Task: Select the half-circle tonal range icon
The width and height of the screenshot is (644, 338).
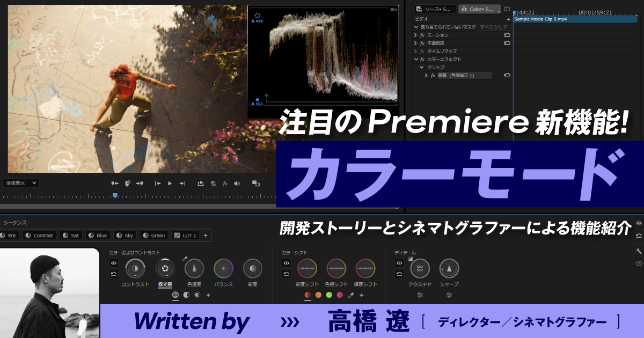Action: click(x=186, y=295)
